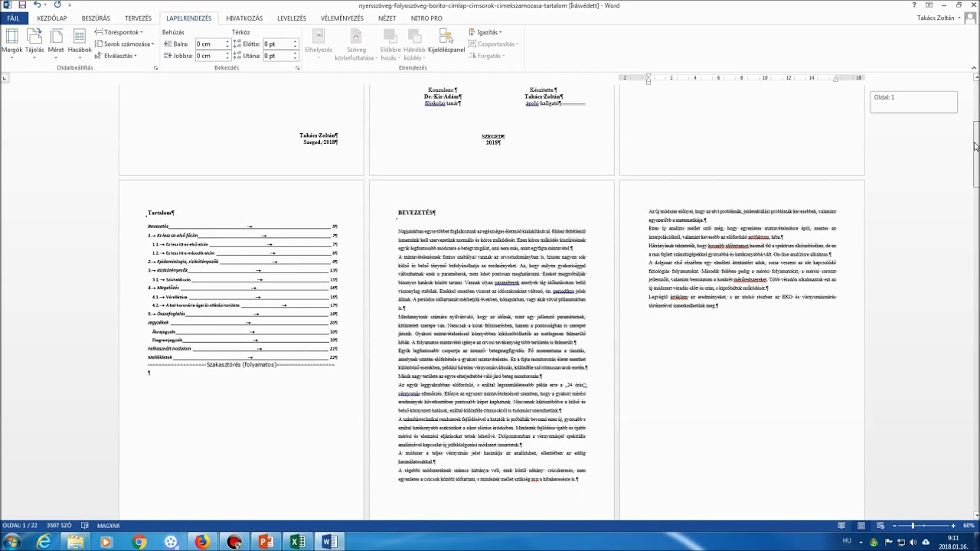
Task: Switch to PowerPoint on the taskbar
Action: pyautogui.click(x=266, y=542)
